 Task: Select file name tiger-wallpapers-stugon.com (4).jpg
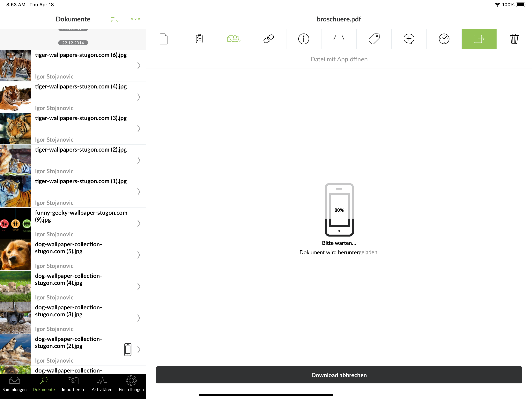[81, 86]
